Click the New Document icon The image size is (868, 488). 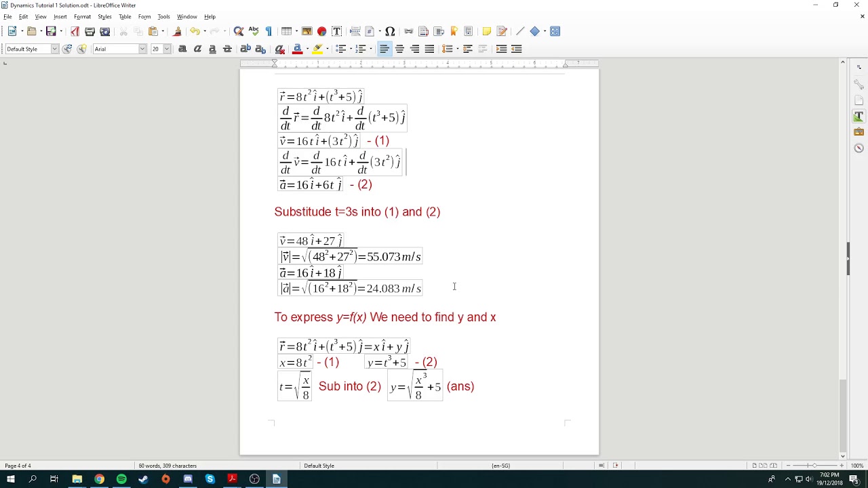[12, 31]
